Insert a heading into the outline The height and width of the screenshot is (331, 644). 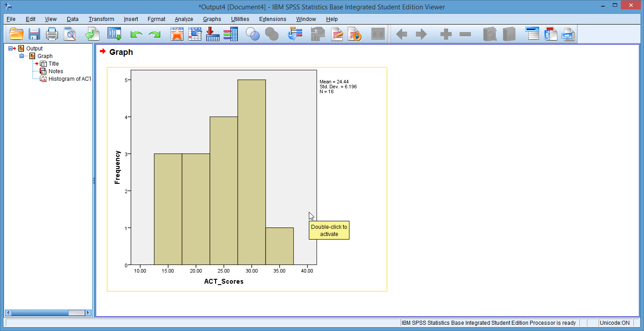(532, 34)
